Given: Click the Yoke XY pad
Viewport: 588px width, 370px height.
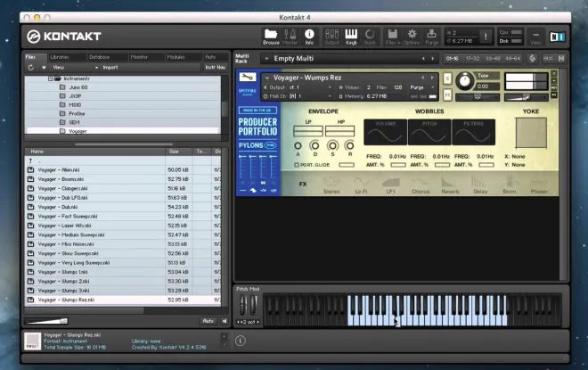Looking at the screenshot, I should [531, 133].
